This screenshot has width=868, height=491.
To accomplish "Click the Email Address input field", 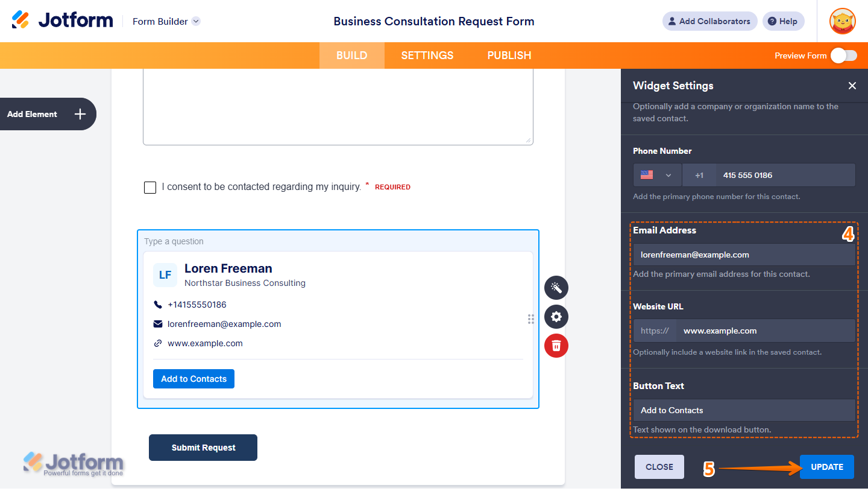I will [x=744, y=255].
